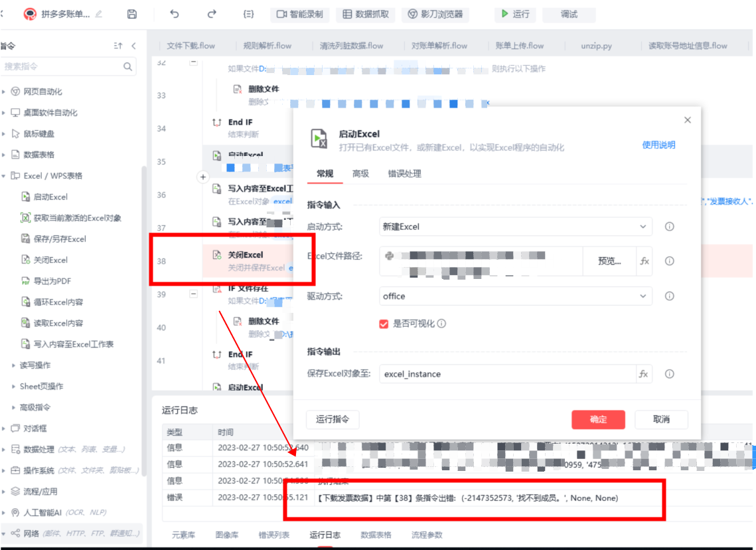The image size is (756, 550).
Task: Click the variables braces icon in toolbar
Action: click(248, 14)
